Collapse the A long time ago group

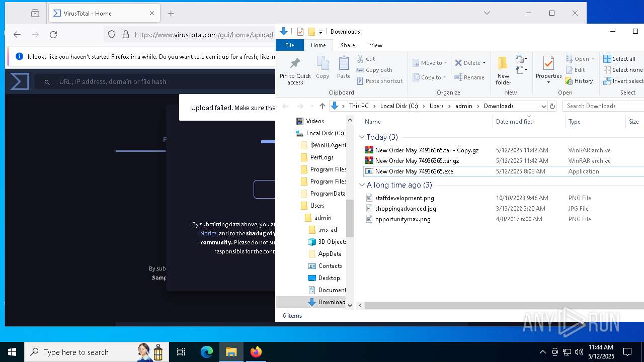362,185
